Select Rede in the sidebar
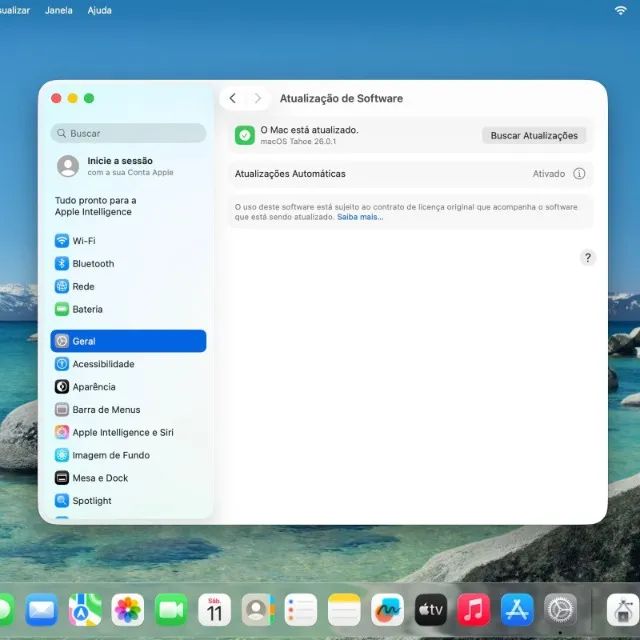Screen dimensions: 640x640 pyautogui.click(x=128, y=287)
